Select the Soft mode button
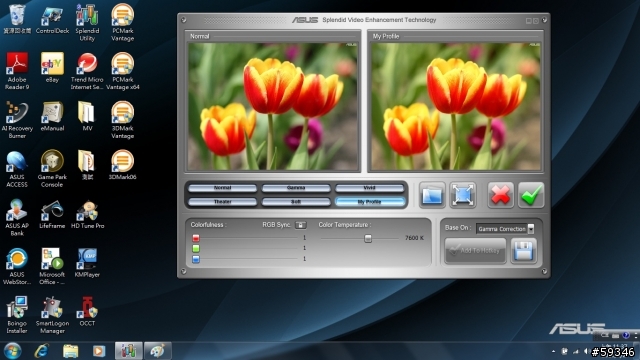Viewport: 640px width, 360px height. [x=296, y=202]
